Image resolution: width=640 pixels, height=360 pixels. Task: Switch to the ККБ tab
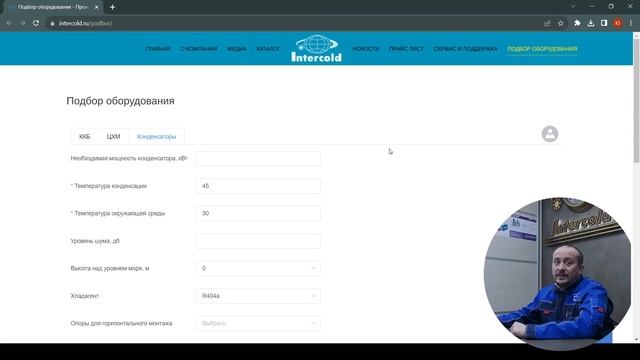(84, 136)
